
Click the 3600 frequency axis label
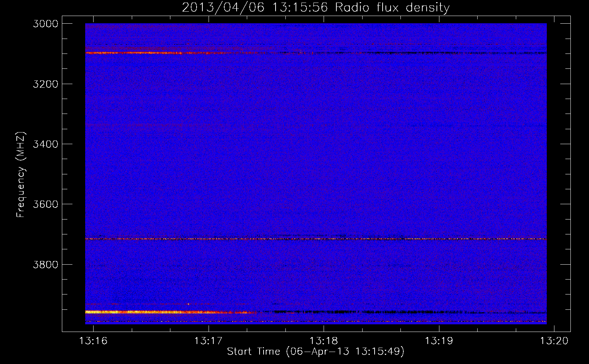46,204
